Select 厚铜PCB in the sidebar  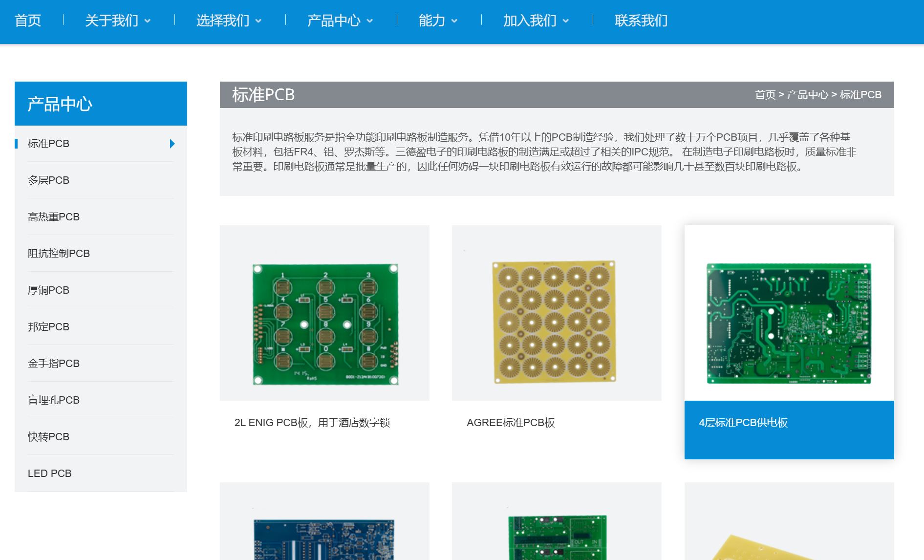pos(101,290)
